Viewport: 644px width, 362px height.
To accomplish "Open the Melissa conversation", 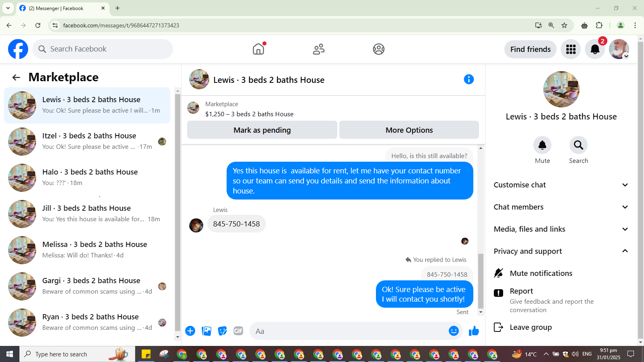I will pos(87,250).
